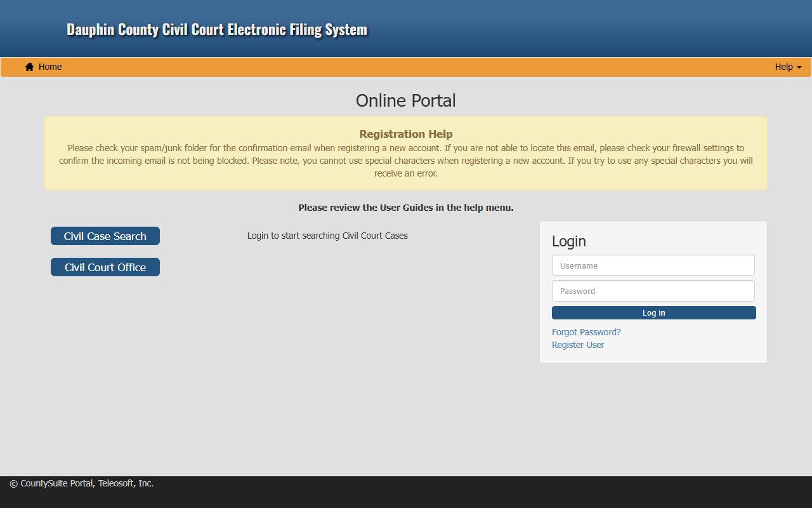Click the Registration Help heading
This screenshot has height=508, width=812.
pyautogui.click(x=406, y=134)
